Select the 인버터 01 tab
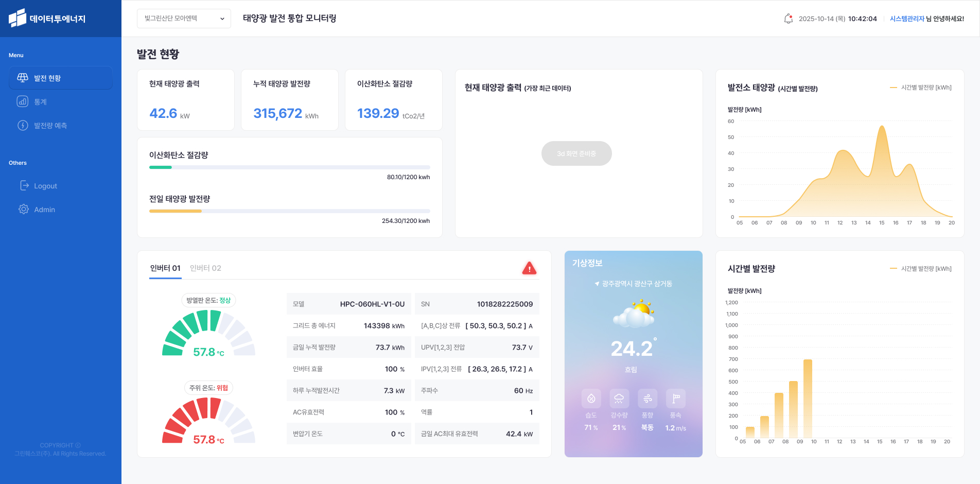 pos(165,268)
